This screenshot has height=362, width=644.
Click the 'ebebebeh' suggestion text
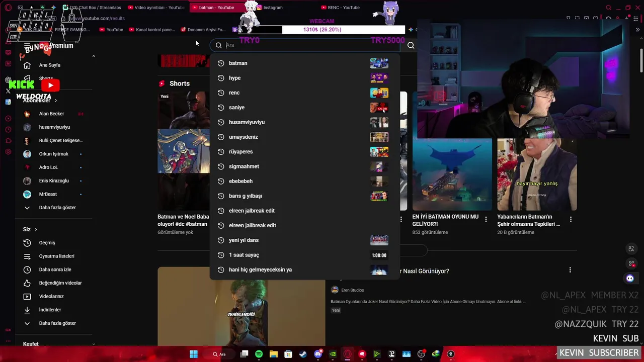(x=240, y=181)
